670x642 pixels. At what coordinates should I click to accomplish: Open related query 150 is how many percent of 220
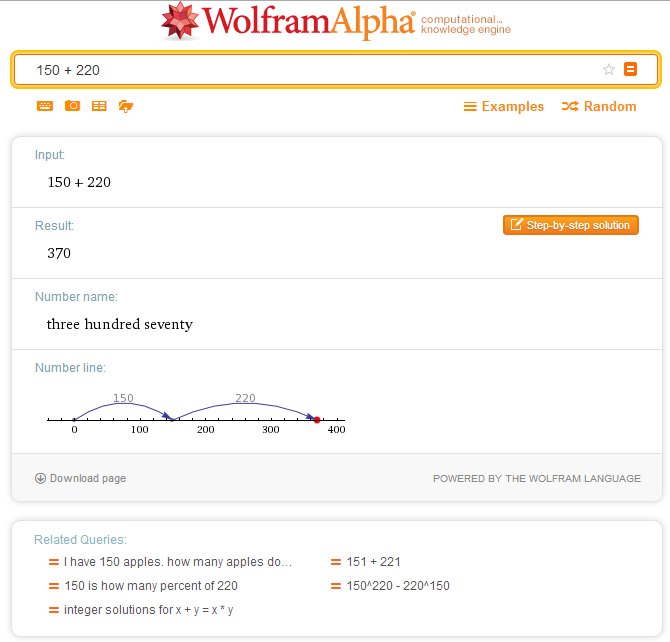point(151,586)
